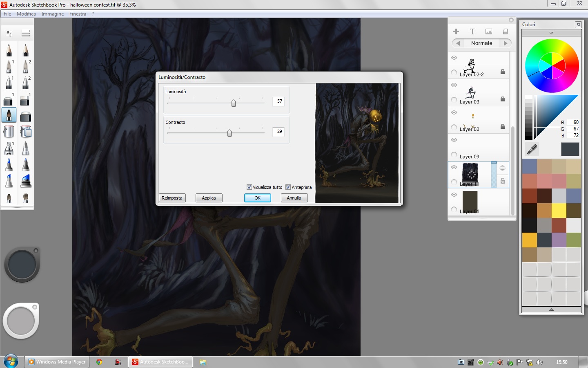Screen dimensions: 588x368
Task: Select the bucket fill all layers tool
Action: (x=26, y=132)
